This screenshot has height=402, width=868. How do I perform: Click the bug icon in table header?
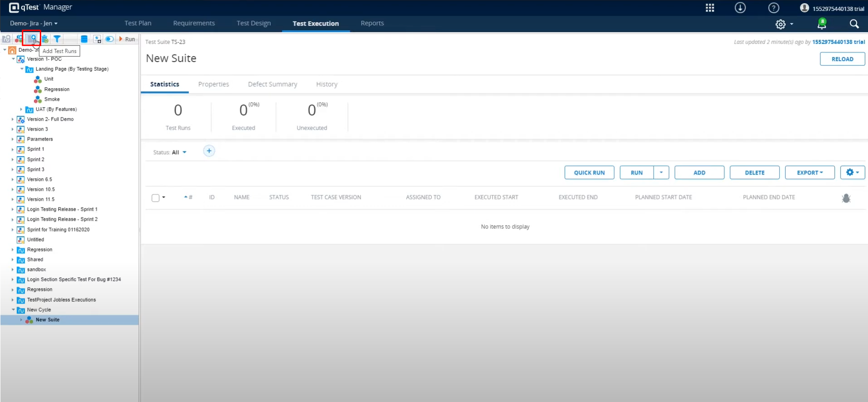point(846,198)
